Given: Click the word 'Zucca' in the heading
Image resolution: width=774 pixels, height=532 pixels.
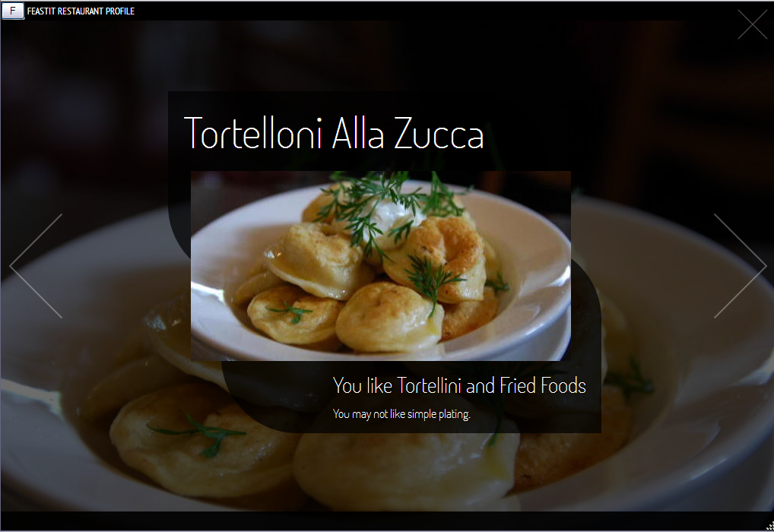Looking at the screenshot, I should point(439,134).
